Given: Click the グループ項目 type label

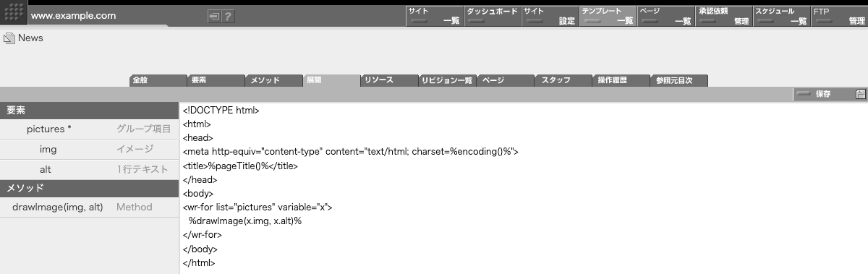Looking at the screenshot, I should pyautogui.click(x=144, y=129).
